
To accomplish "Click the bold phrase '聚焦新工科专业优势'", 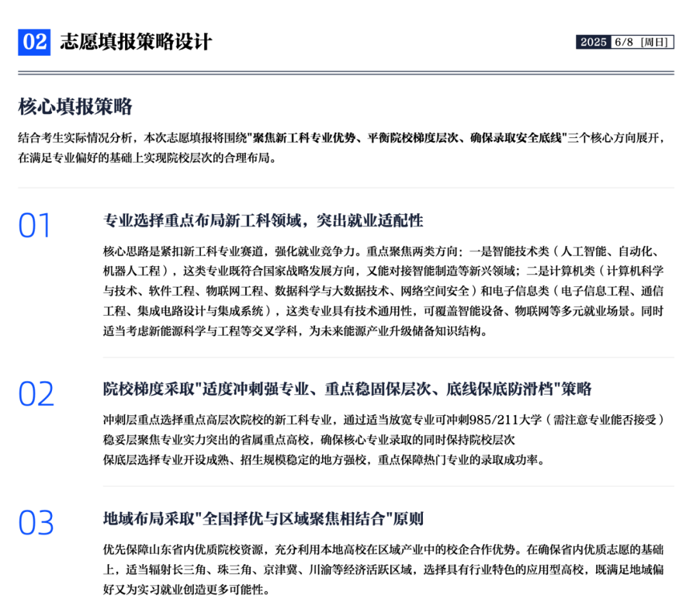I will [x=304, y=138].
